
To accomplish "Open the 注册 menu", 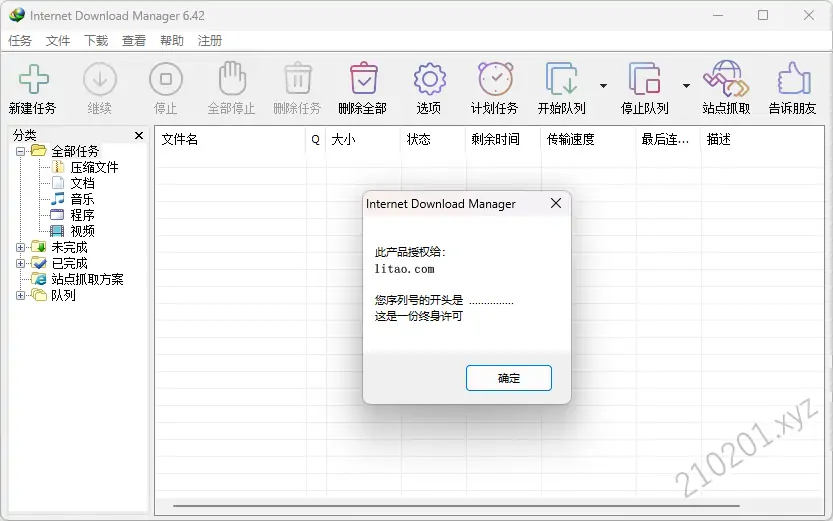I will 210,41.
